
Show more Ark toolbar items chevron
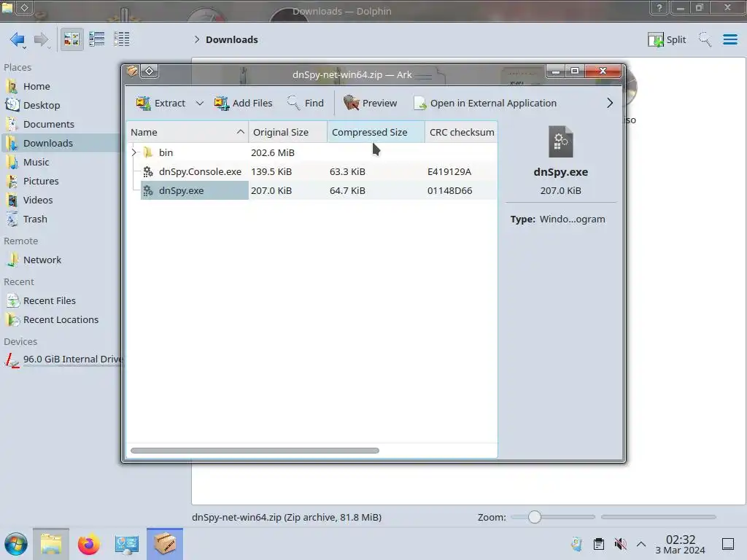click(610, 103)
